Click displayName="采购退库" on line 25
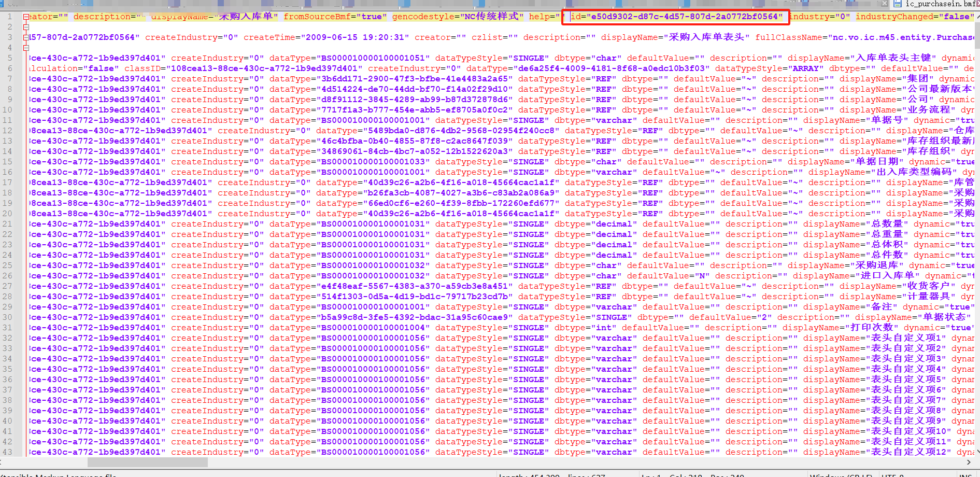 point(846,265)
